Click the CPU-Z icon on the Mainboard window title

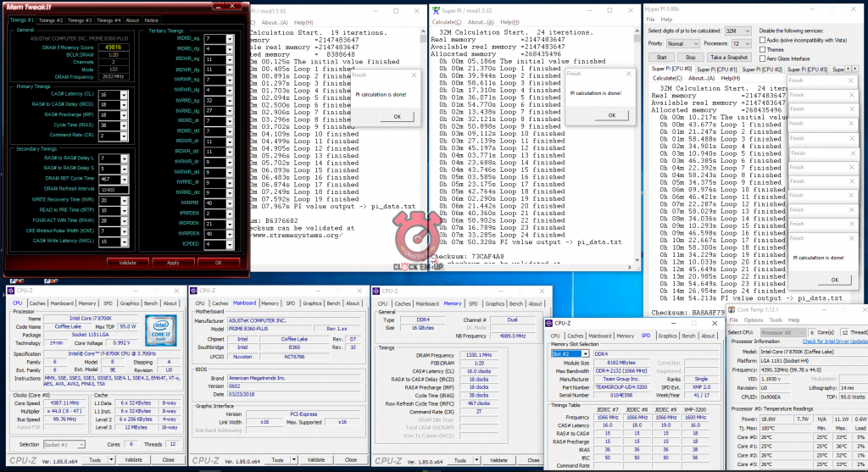[192, 291]
